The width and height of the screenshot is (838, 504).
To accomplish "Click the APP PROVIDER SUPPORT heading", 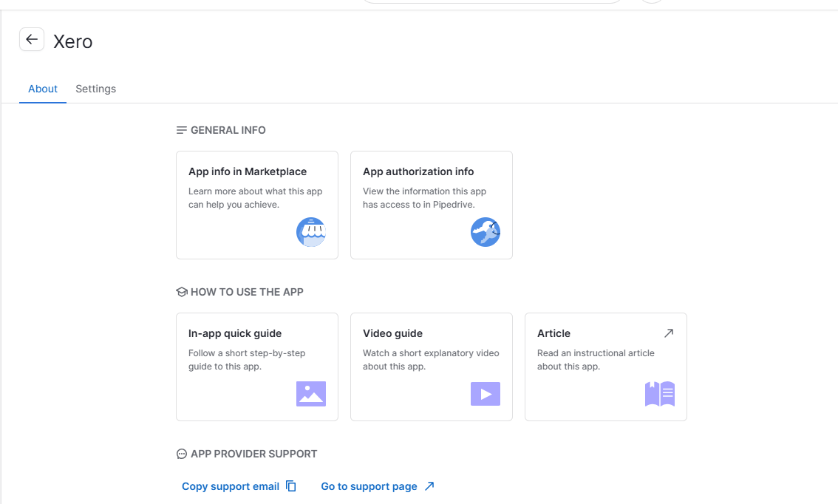I will pos(254,454).
